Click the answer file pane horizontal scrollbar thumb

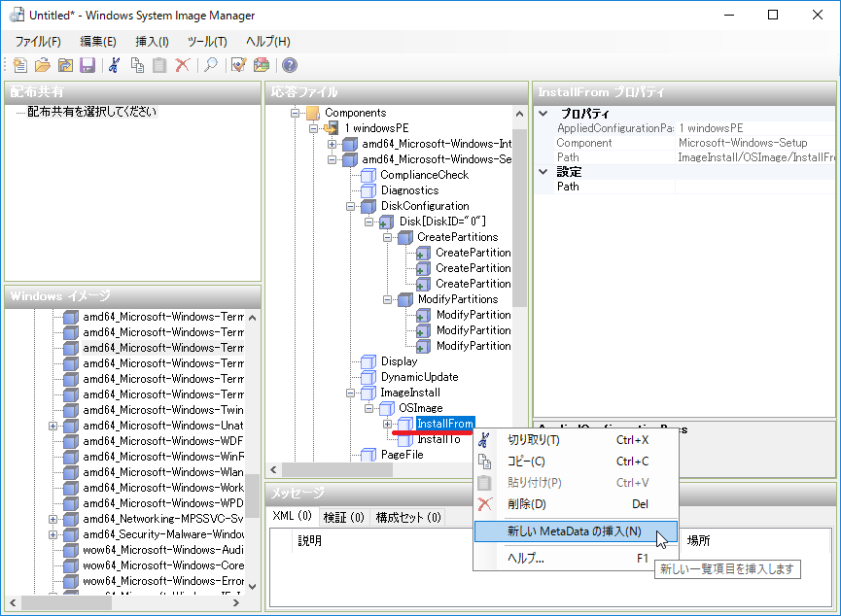pos(338,469)
